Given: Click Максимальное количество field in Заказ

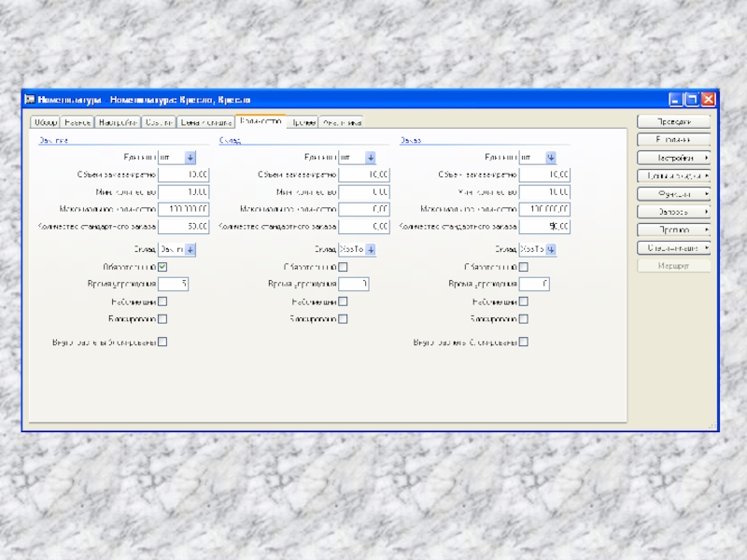Looking at the screenshot, I should click(544, 209).
